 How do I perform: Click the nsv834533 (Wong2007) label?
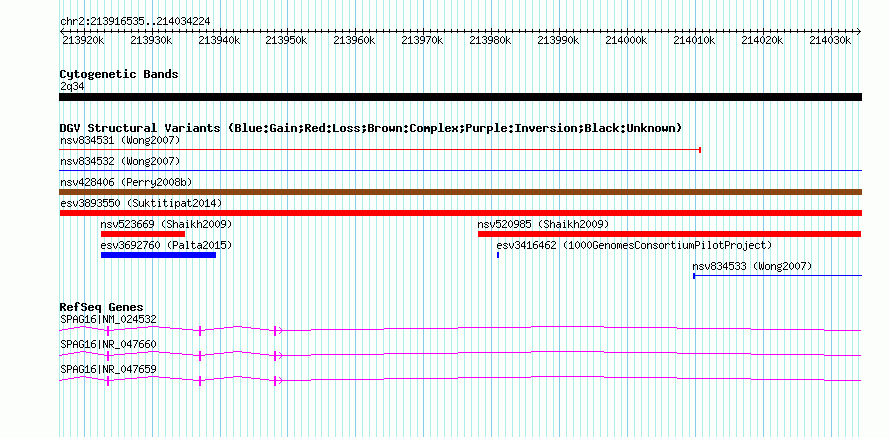tap(752, 266)
